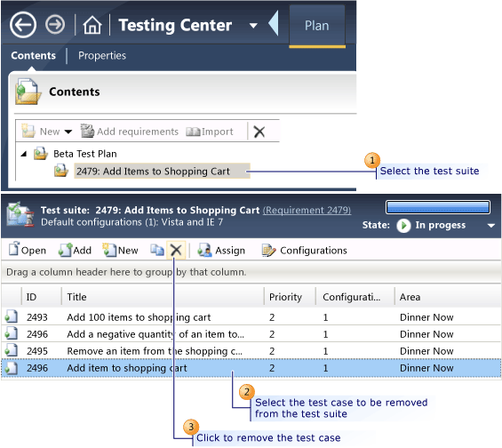Click 'Remove an item from the shopping c...' title
This screenshot has width=502, height=448.
(155, 351)
